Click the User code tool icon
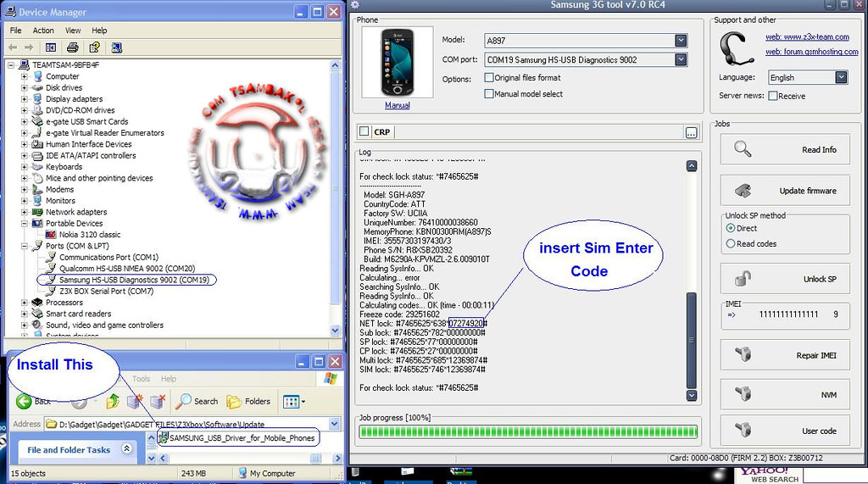The width and height of the screenshot is (868, 484). click(743, 429)
